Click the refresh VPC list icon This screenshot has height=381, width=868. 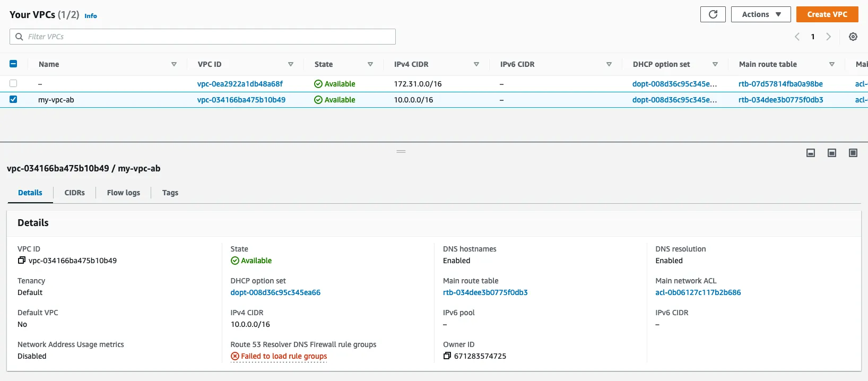(713, 14)
